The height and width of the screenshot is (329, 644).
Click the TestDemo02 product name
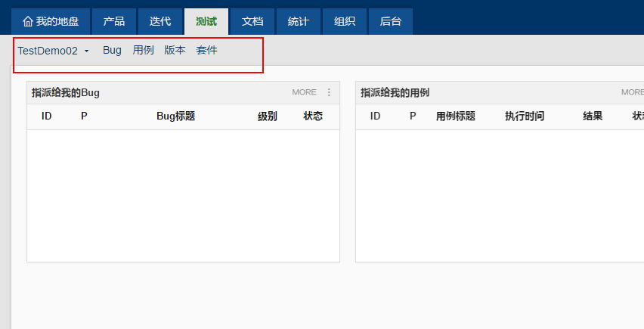coord(48,51)
